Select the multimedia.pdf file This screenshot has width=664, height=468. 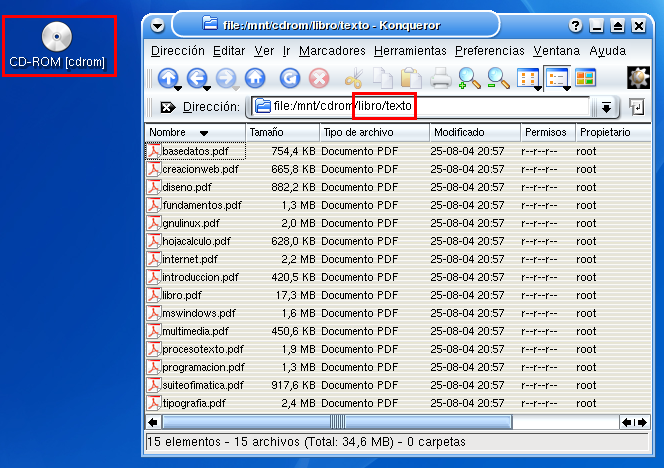click(195, 331)
